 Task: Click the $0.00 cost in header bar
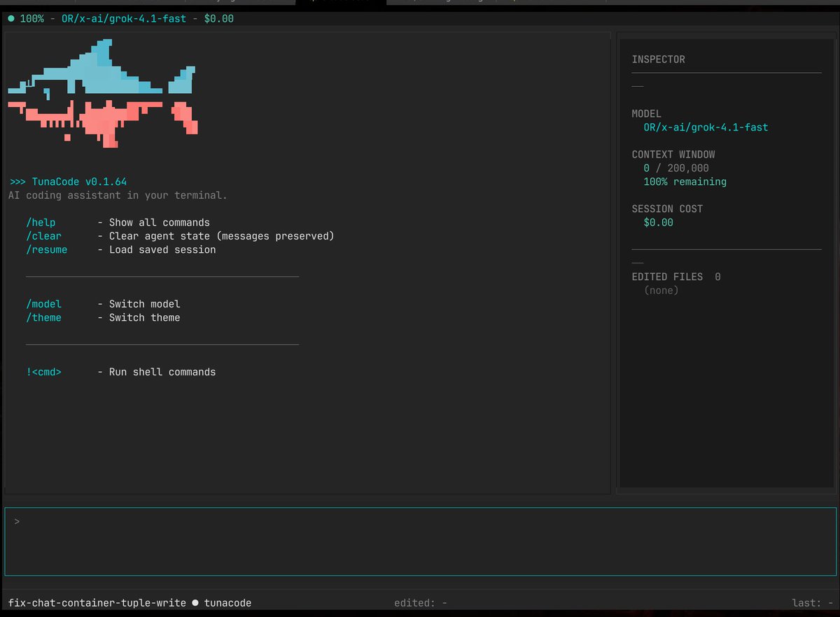(x=218, y=19)
